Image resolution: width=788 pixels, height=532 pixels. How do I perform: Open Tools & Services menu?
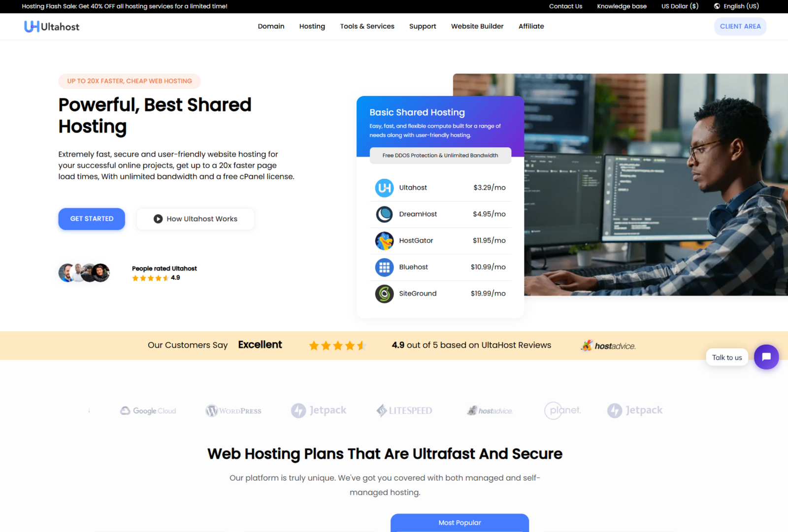click(x=367, y=27)
